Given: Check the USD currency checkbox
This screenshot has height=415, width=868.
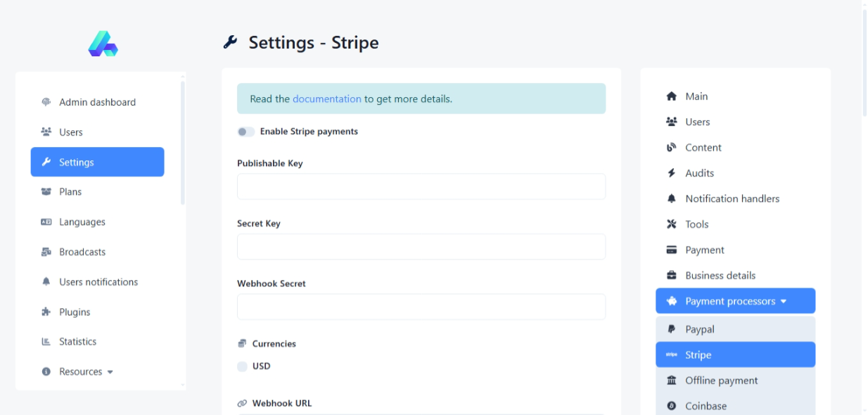Looking at the screenshot, I should [x=243, y=366].
